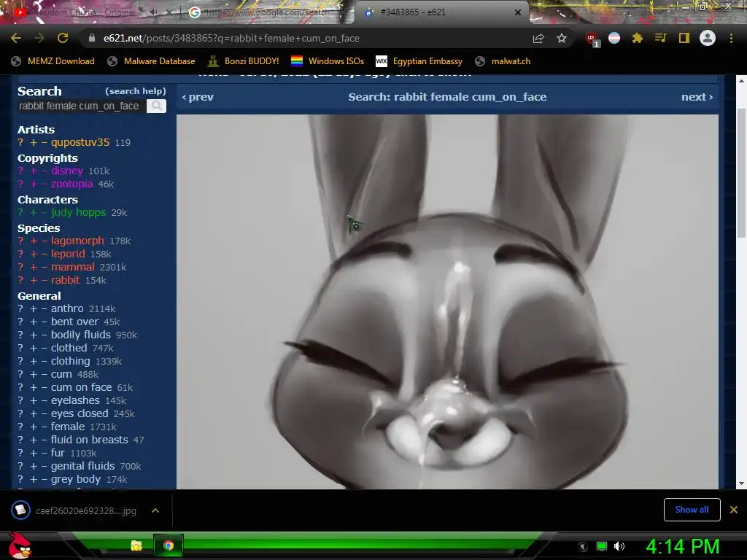The width and height of the screenshot is (747, 560).
Task: Close the downloads bar
Action: point(734,510)
